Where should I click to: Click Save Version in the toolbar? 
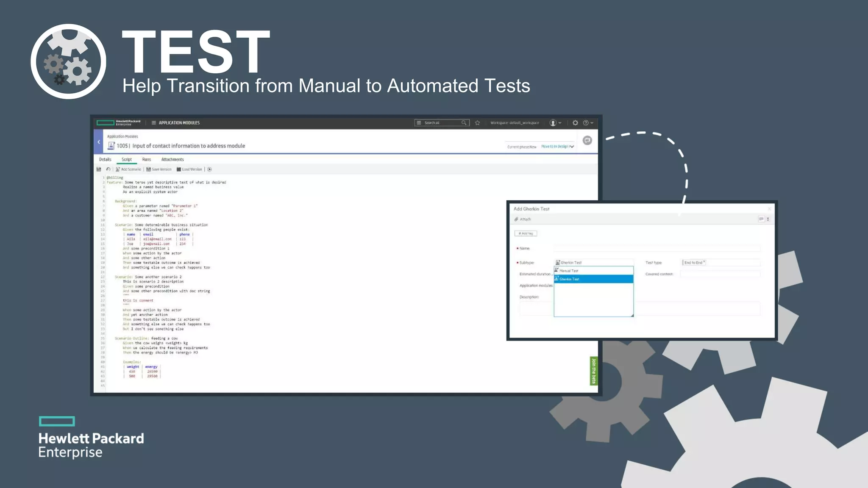coord(159,169)
